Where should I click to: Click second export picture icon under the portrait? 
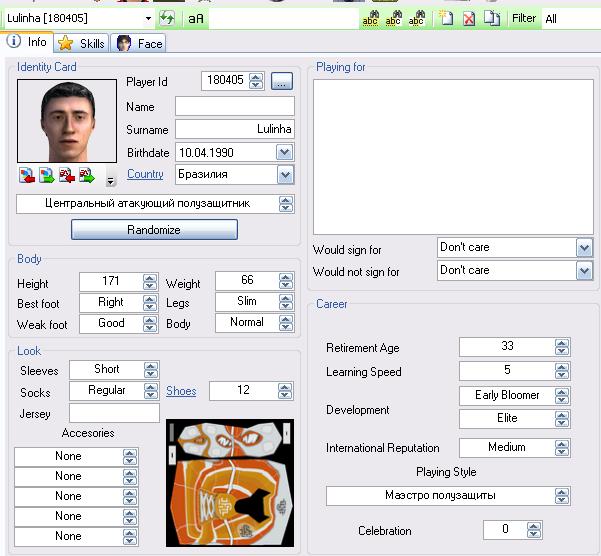47,175
